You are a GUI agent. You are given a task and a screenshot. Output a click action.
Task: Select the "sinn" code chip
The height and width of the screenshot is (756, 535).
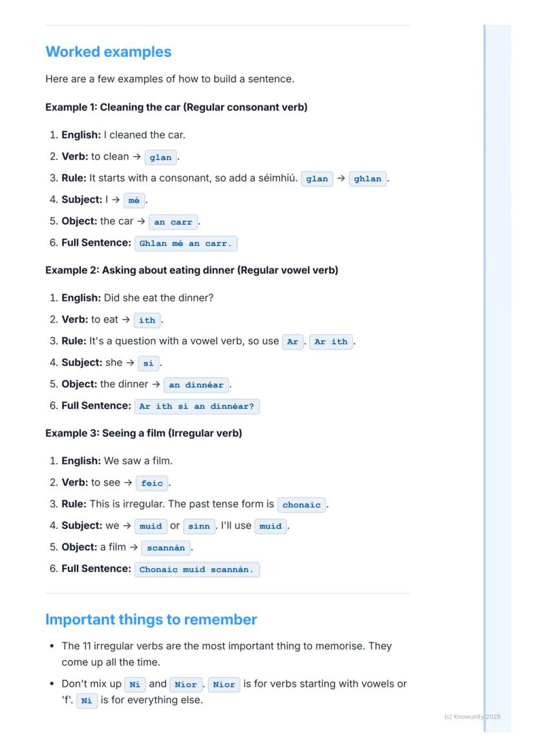coord(199,526)
